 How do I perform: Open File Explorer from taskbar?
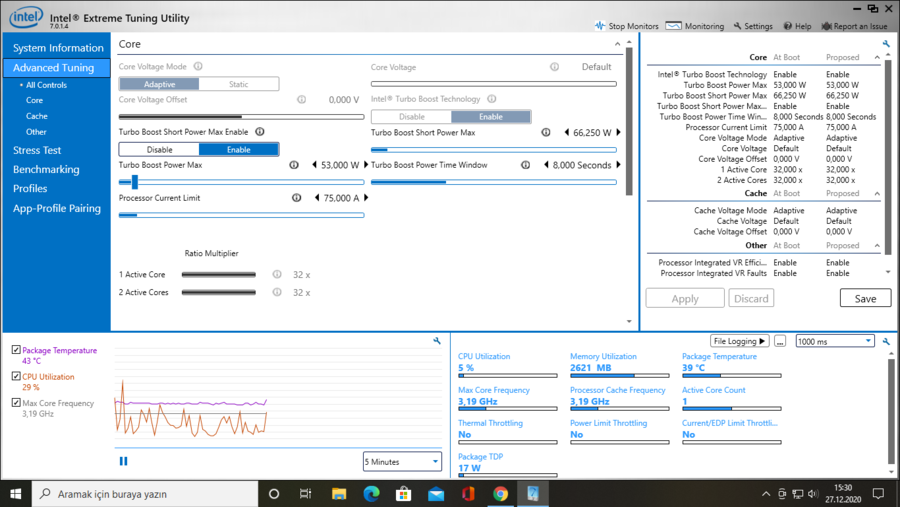tap(339, 494)
